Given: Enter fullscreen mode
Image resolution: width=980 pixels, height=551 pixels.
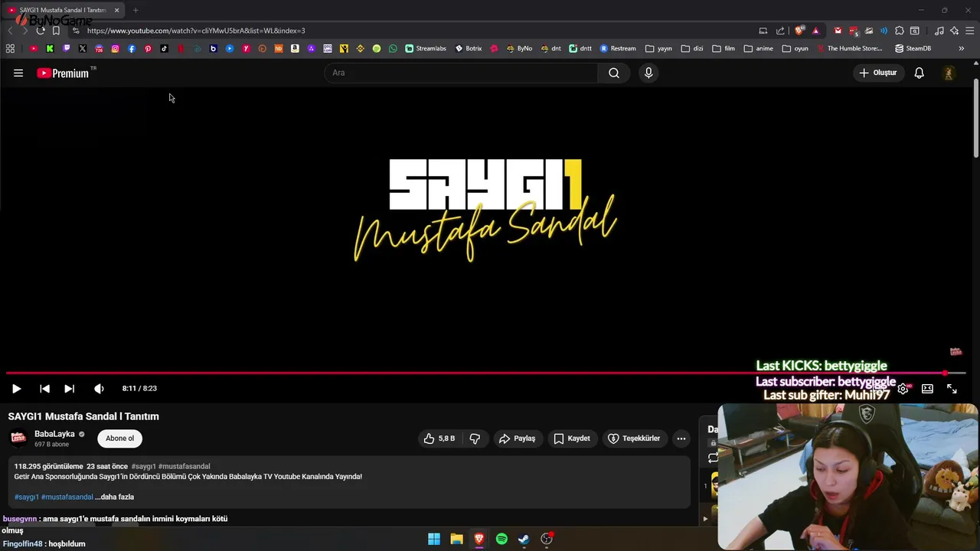Looking at the screenshot, I should [952, 389].
